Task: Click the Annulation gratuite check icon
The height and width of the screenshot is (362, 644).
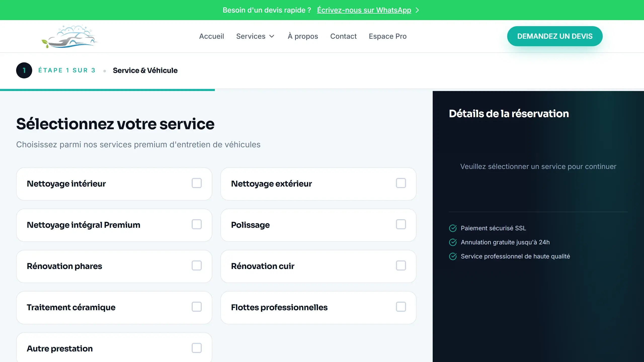Action: tap(453, 242)
